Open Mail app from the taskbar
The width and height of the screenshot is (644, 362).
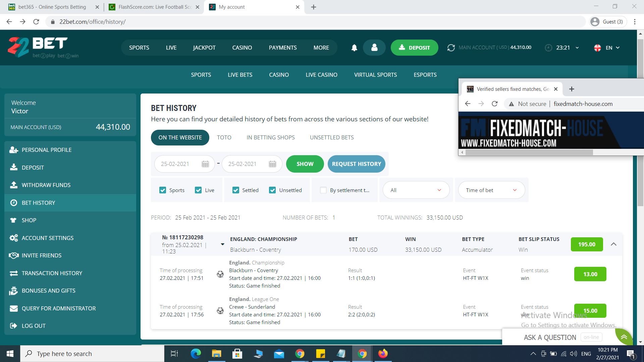[x=279, y=354]
